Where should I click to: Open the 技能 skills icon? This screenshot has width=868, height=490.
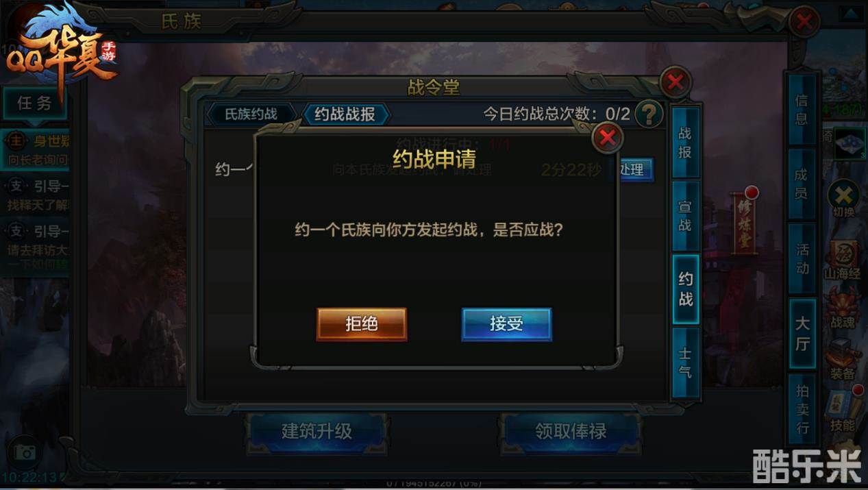[843, 410]
